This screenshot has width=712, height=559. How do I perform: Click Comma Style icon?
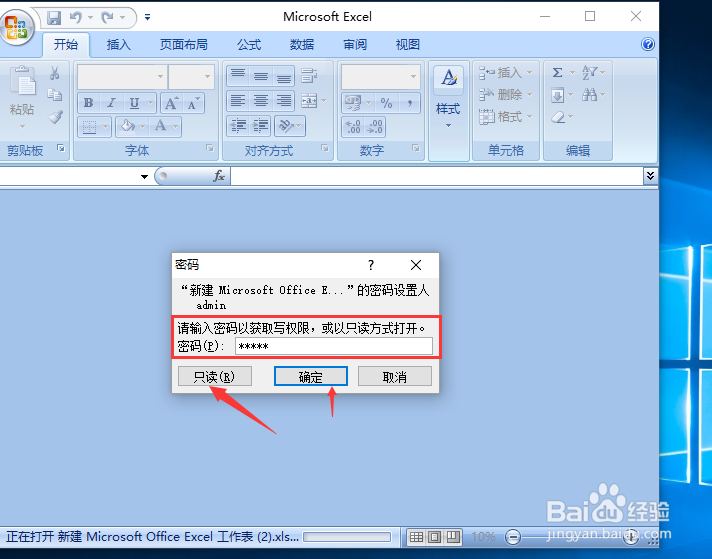pos(410,103)
